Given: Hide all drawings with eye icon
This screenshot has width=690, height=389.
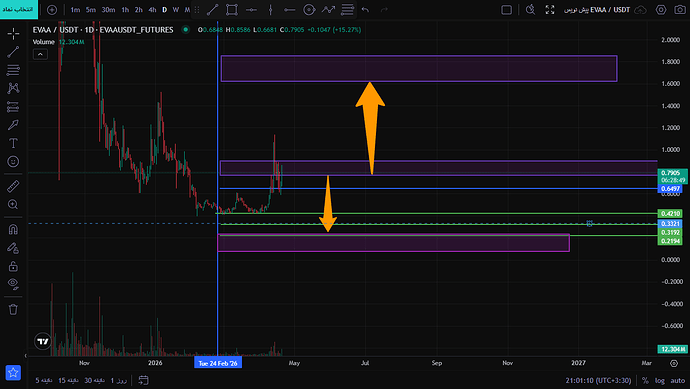Looking at the screenshot, I should 13,284.
